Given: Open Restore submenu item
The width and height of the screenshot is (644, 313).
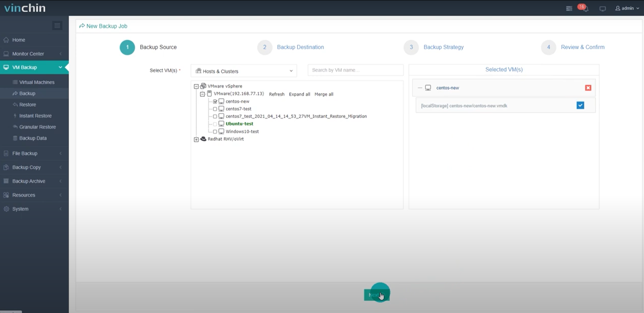Looking at the screenshot, I should pyautogui.click(x=27, y=105).
